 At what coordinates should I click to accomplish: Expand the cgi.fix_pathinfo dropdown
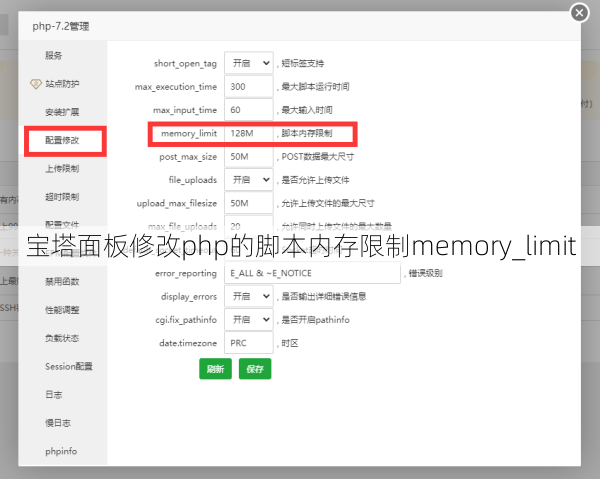tap(249, 320)
